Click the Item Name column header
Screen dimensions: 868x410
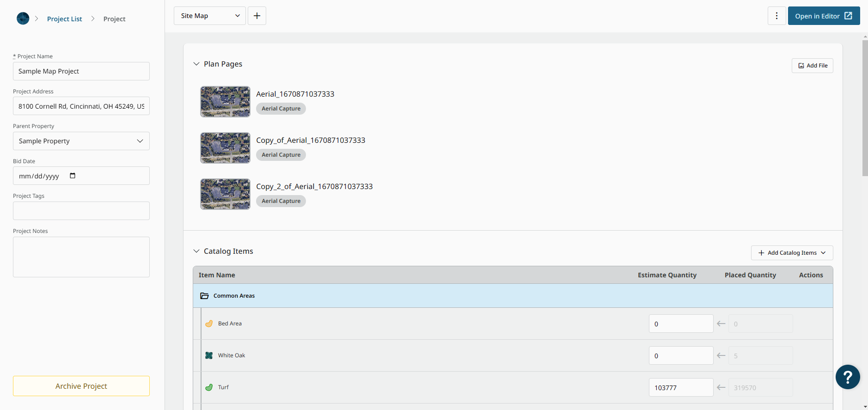(217, 275)
